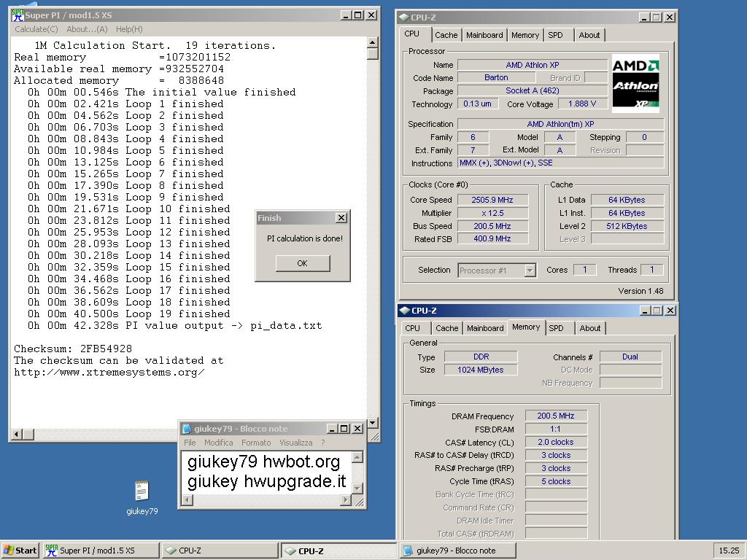Select SPD tab in lower CPU-Z window
Image resolution: width=747 pixels, height=560 pixels.
pyautogui.click(x=556, y=328)
